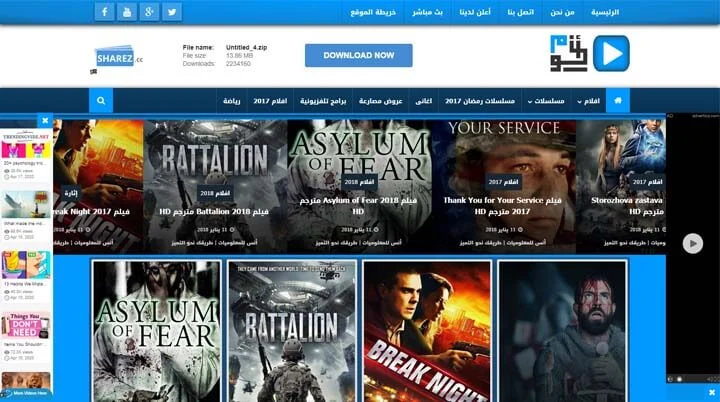Expand the مسلسلات dropdown menu
Viewport: 720px width, 402px height.
(546, 101)
